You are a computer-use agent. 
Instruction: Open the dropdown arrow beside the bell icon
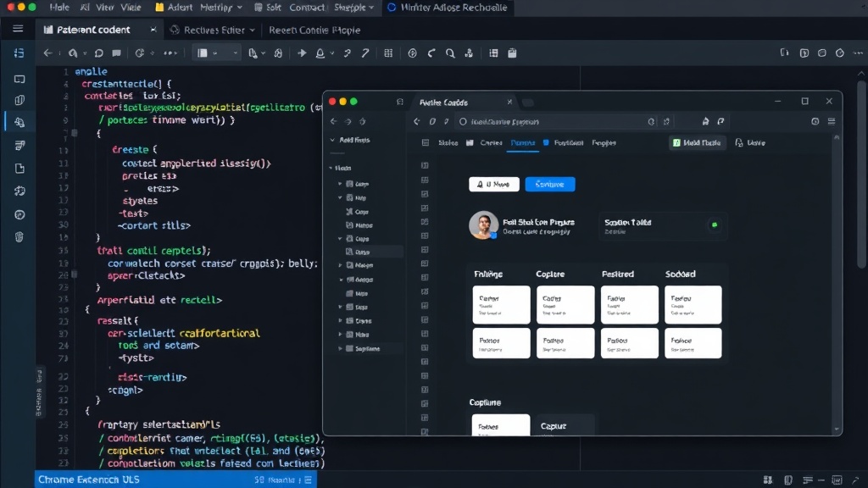coord(331,53)
